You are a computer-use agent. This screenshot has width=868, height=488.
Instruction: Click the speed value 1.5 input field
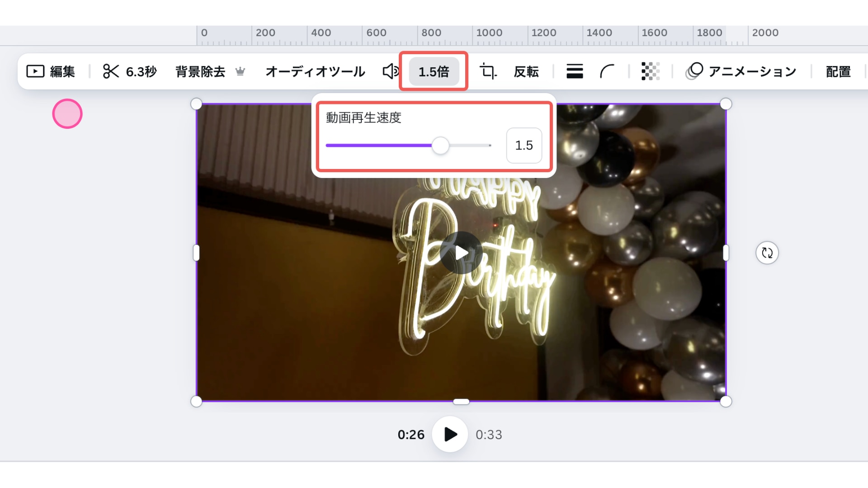click(524, 145)
